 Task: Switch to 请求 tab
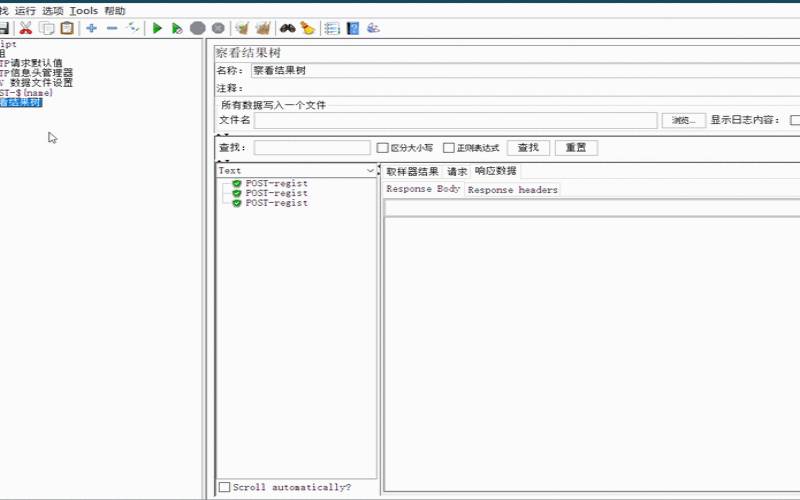(x=457, y=171)
